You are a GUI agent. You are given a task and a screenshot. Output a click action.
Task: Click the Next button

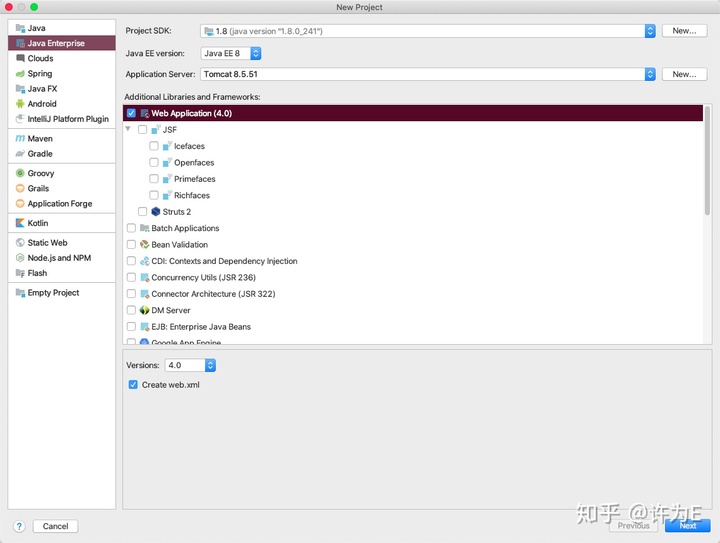[x=688, y=526]
